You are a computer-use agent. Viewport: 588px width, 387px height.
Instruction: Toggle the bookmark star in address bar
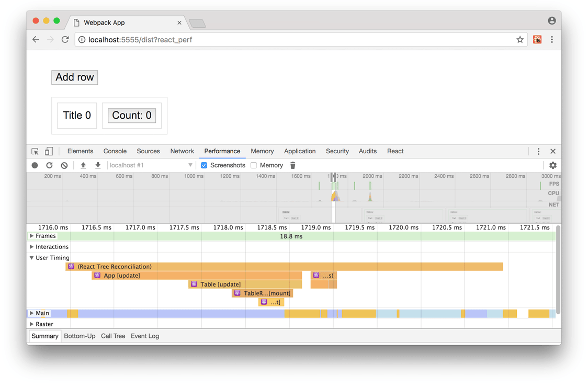point(519,39)
